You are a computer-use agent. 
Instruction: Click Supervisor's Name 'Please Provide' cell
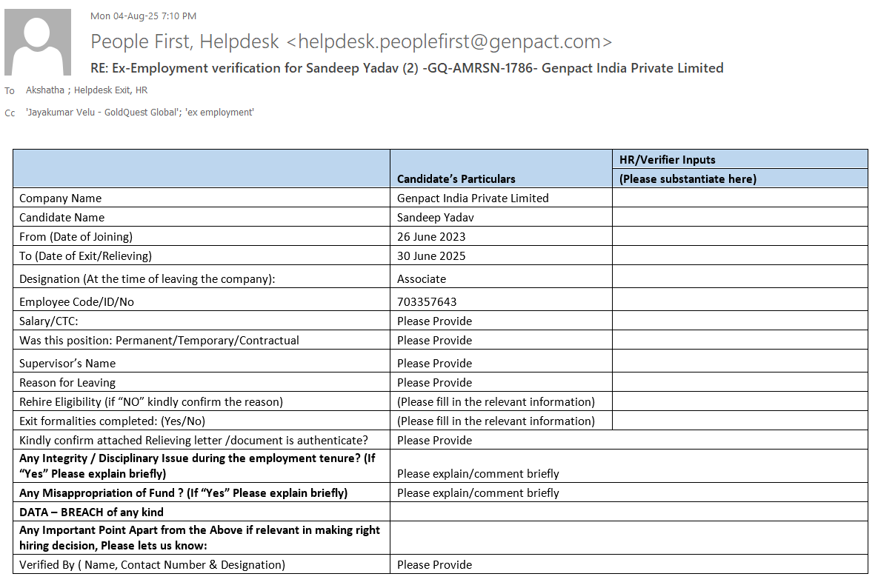click(434, 363)
